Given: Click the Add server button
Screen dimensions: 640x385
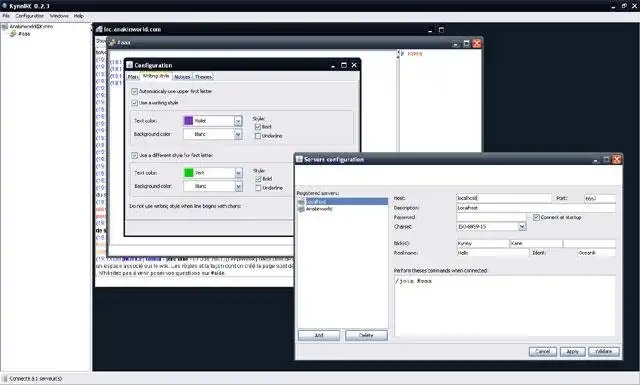Looking at the screenshot, I should coord(319,336).
